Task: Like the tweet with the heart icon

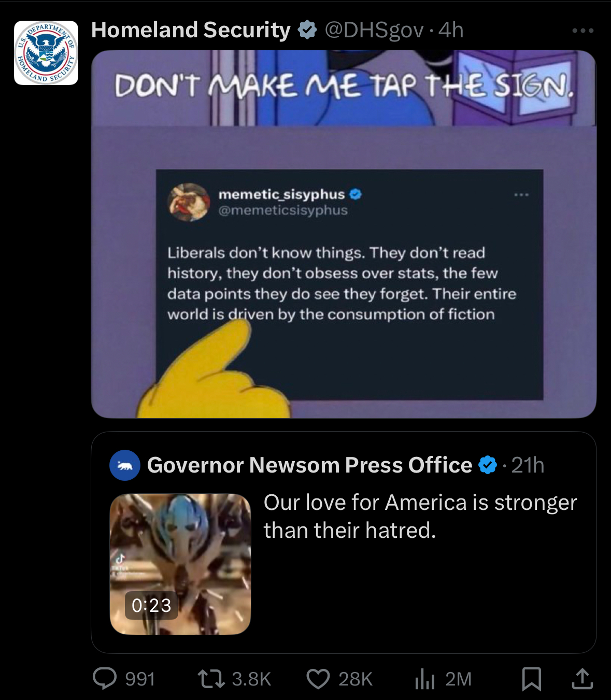Action: (x=318, y=678)
